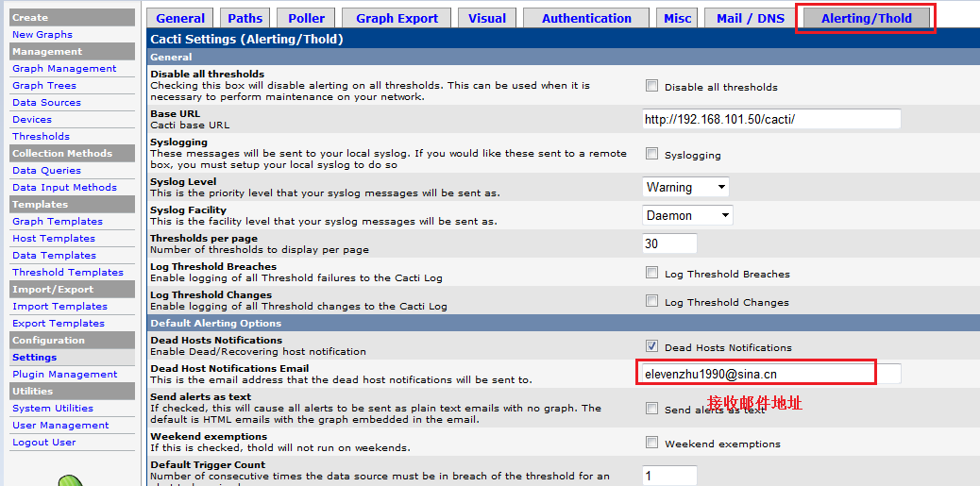This screenshot has height=486, width=980.
Task: Go to the Visual tab
Action: [487, 18]
